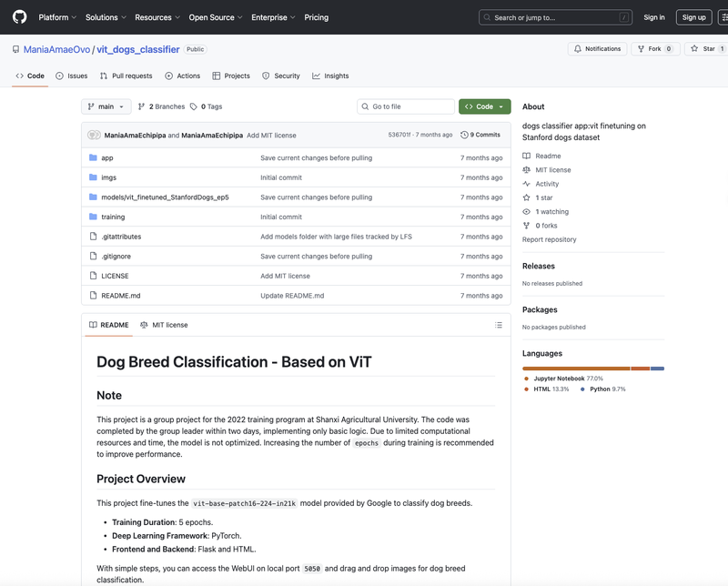The image size is (728, 586).
Task: Switch to the Security tab
Action: click(281, 76)
